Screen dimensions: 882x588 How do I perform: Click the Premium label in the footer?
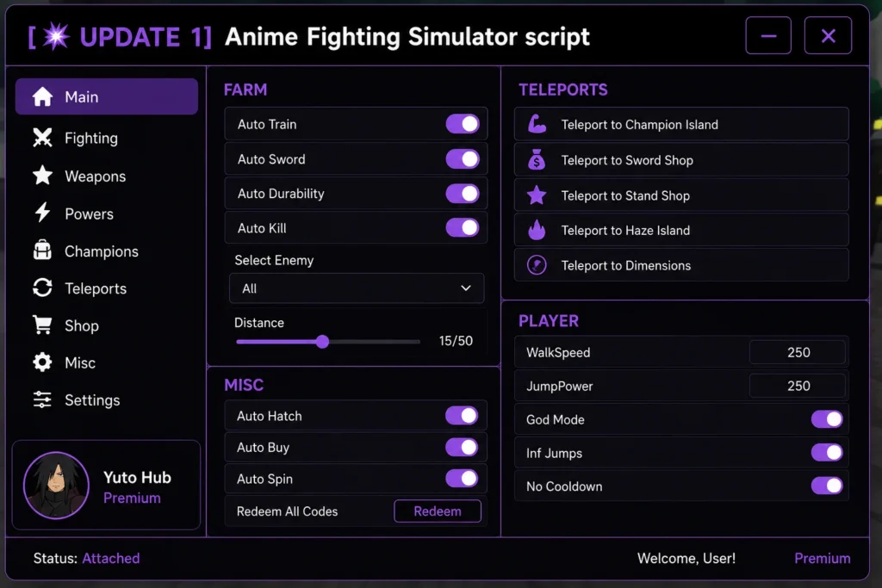pos(822,558)
